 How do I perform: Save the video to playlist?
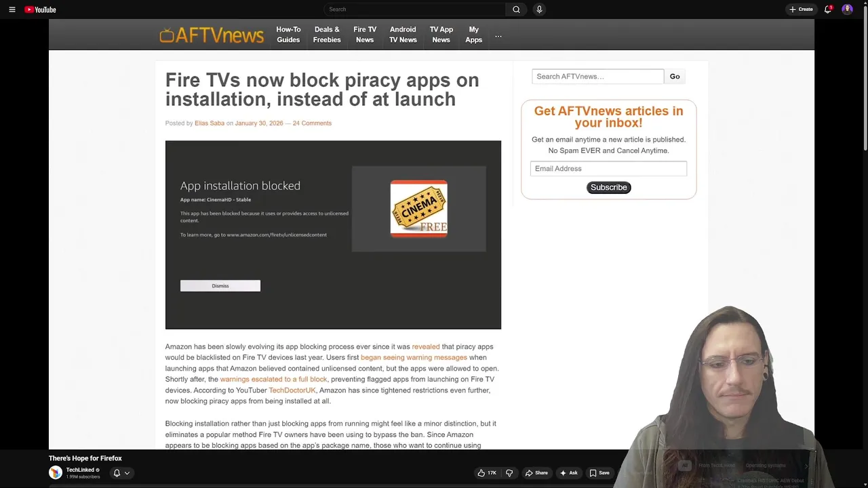[x=599, y=473]
